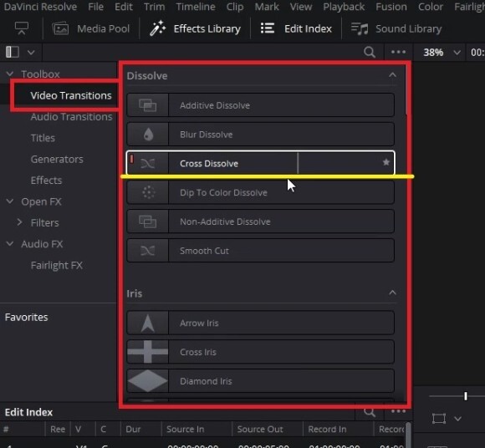Toggle the Sound Library panel
This screenshot has width=485, height=448.
[396, 28]
